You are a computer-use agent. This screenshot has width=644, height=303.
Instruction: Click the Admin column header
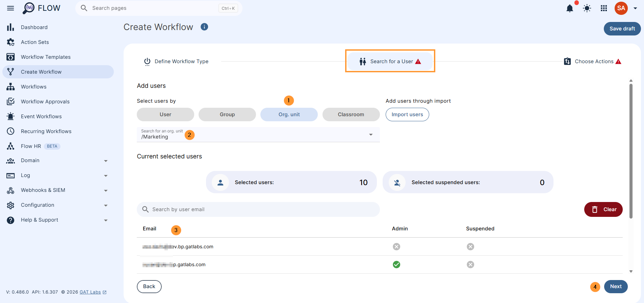tap(400, 229)
